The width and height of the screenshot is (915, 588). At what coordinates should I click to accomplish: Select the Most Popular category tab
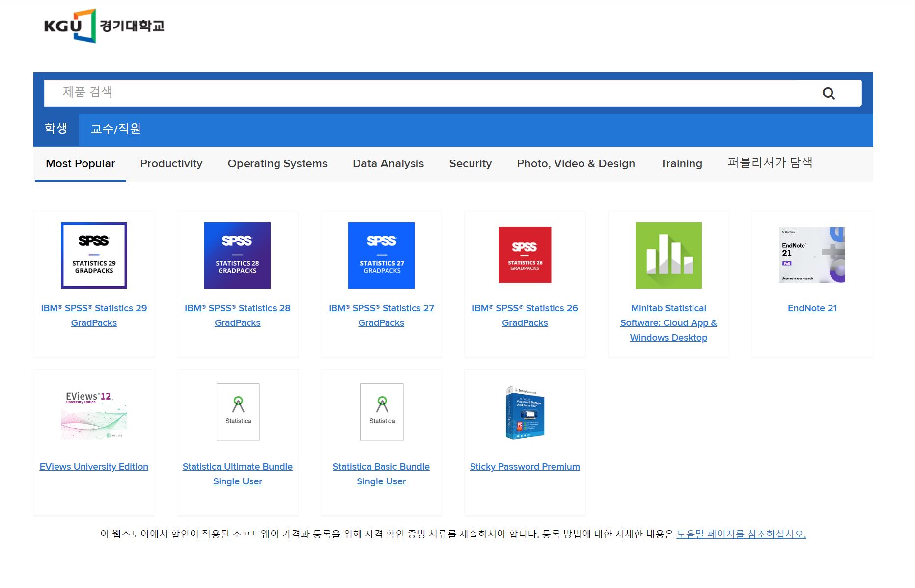[81, 164]
